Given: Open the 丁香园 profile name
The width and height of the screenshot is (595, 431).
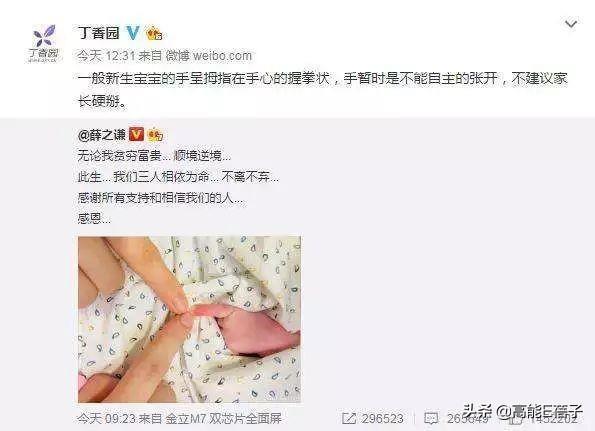Looking at the screenshot, I should click(99, 33).
